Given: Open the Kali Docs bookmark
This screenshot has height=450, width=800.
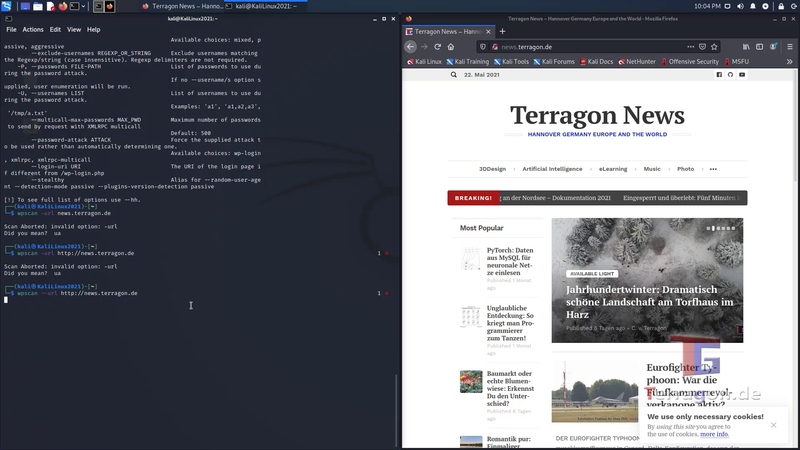Looking at the screenshot, I should (x=596, y=62).
